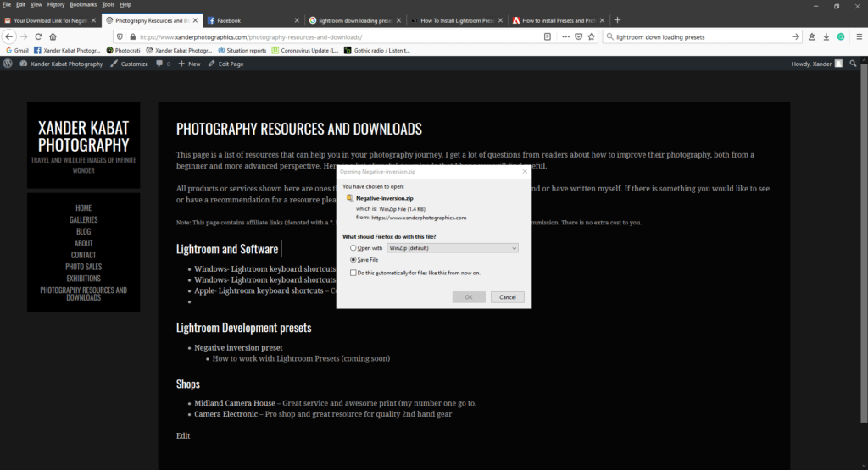Show site security lock info
Screen dimensions: 868x470
coord(133,36)
